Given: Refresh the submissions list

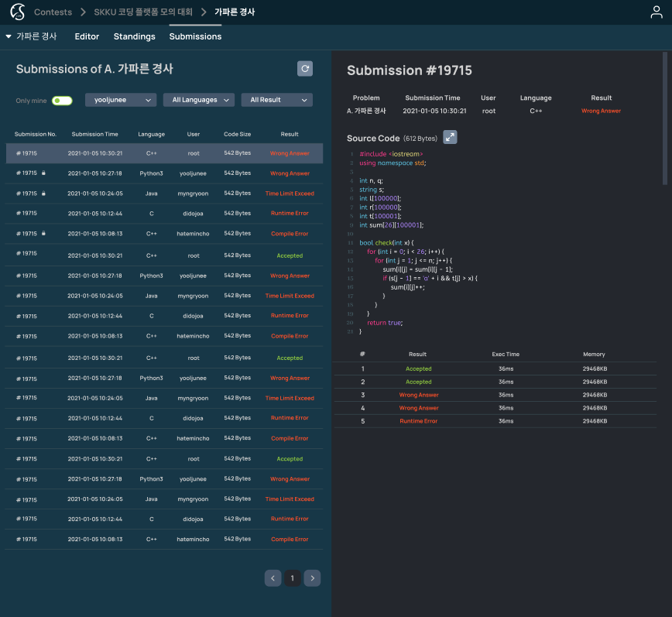Looking at the screenshot, I should 305,68.
